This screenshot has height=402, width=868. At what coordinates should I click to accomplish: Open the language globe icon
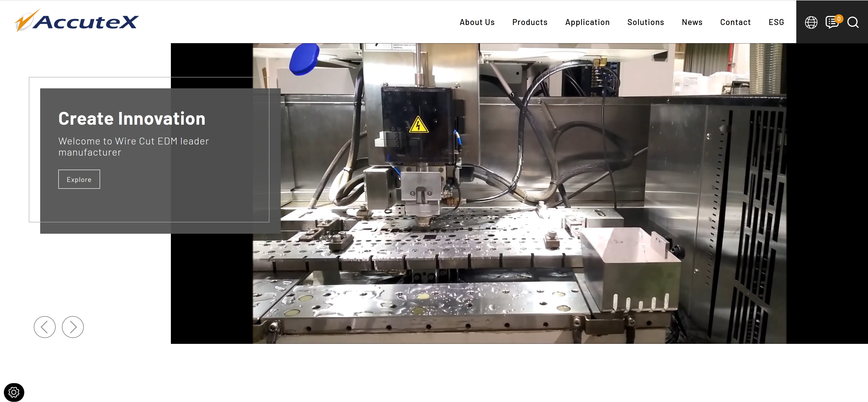(811, 22)
